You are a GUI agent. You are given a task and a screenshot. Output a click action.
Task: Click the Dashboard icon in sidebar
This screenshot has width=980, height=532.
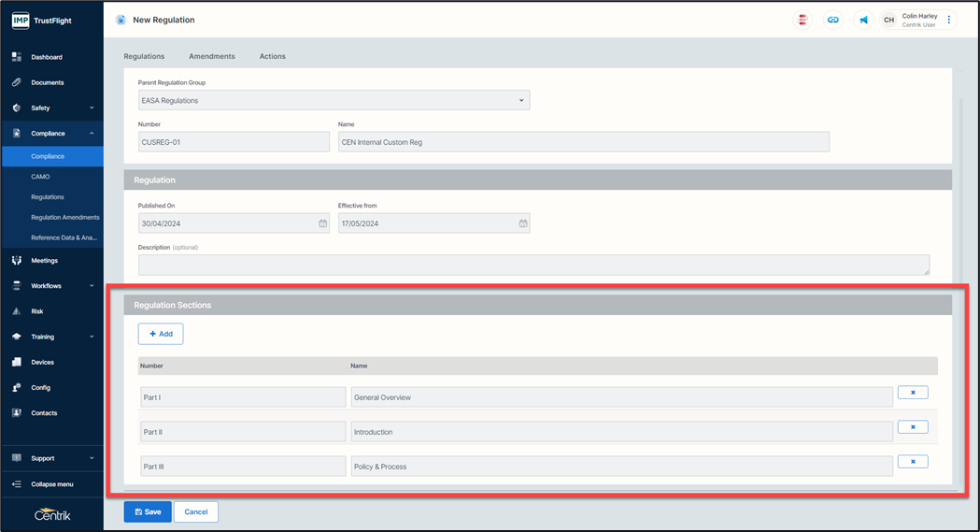pyautogui.click(x=17, y=57)
